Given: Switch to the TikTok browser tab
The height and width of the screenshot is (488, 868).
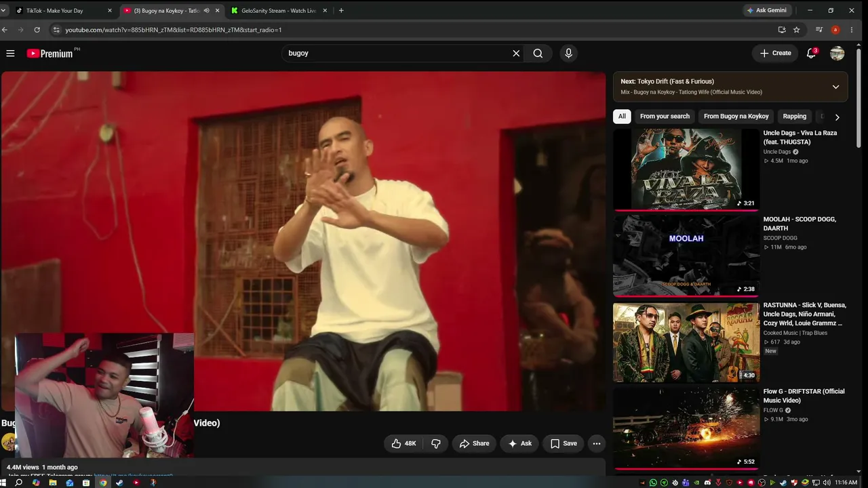Looking at the screenshot, I should 64,11.
